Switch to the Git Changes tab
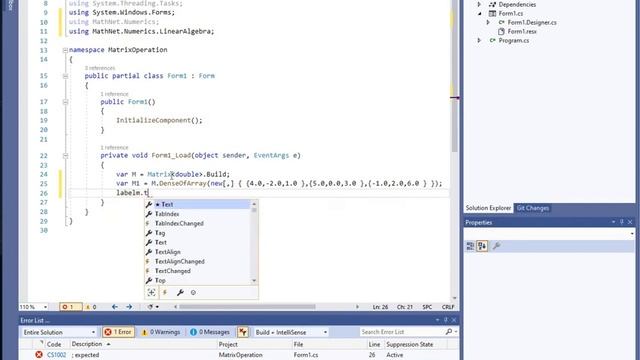Image resolution: width=640 pixels, height=360 pixels. (x=533, y=208)
